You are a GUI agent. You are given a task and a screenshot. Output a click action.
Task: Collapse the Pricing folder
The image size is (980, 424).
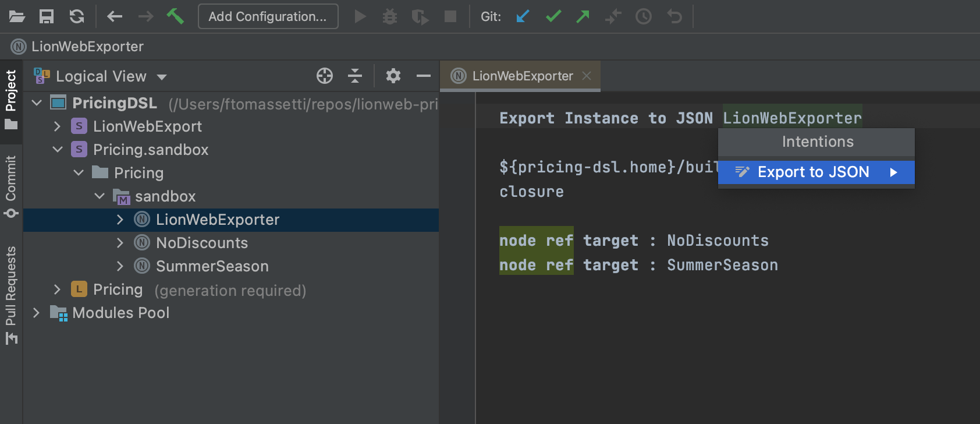[79, 173]
